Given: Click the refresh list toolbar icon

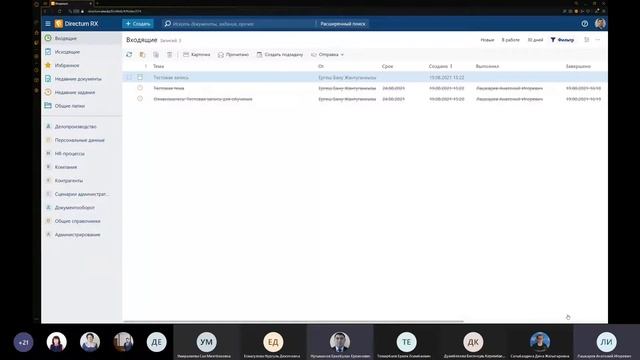Looking at the screenshot, I should (129, 55).
